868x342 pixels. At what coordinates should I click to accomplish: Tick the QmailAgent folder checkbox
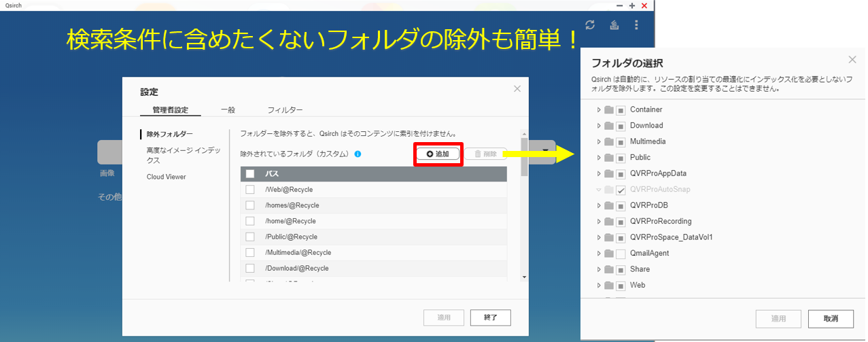621,254
